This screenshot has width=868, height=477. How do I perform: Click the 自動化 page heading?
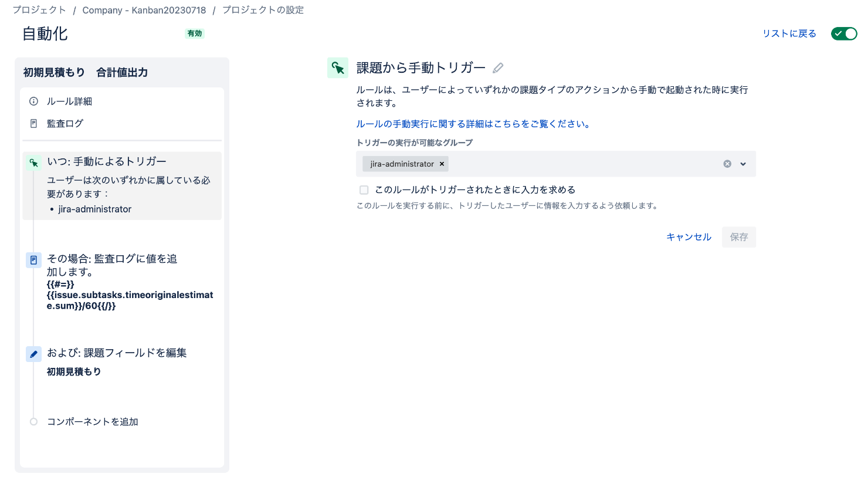click(x=45, y=34)
